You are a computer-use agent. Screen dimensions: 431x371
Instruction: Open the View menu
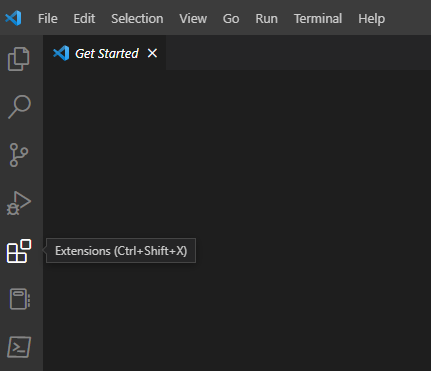pyautogui.click(x=193, y=18)
